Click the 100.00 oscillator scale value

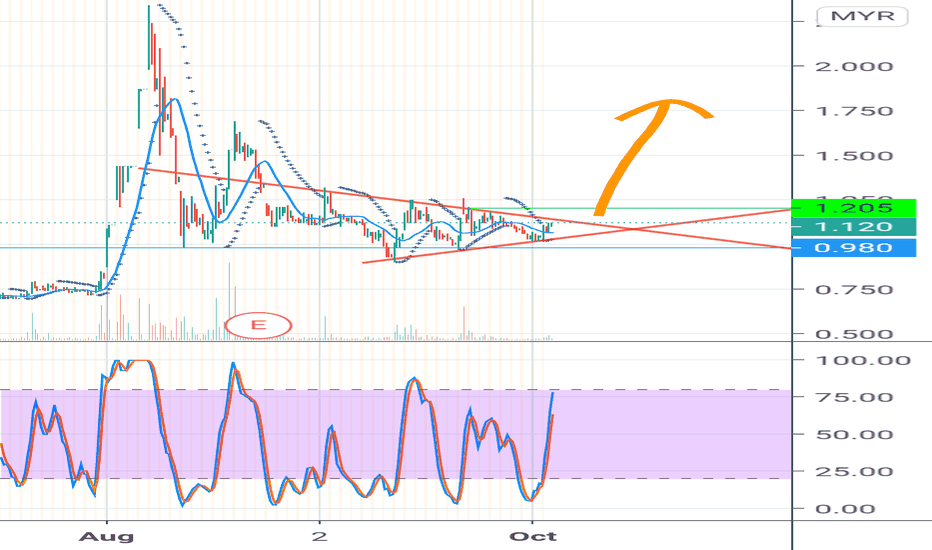click(863, 360)
